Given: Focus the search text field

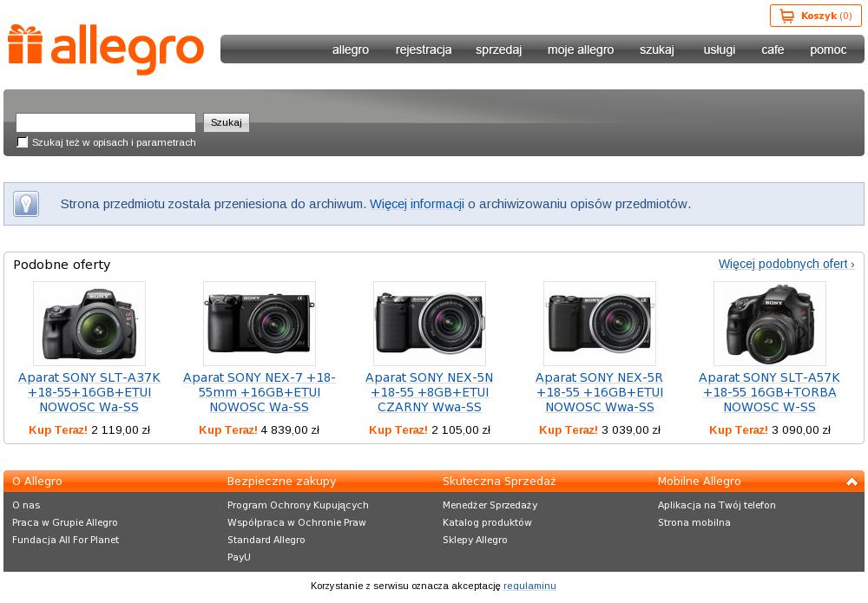Looking at the screenshot, I should tap(106, 122).
